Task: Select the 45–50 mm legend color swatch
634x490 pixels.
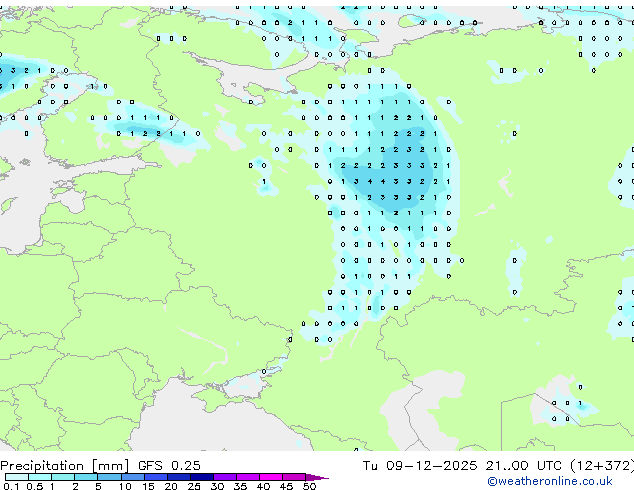Action: (294, 477)
